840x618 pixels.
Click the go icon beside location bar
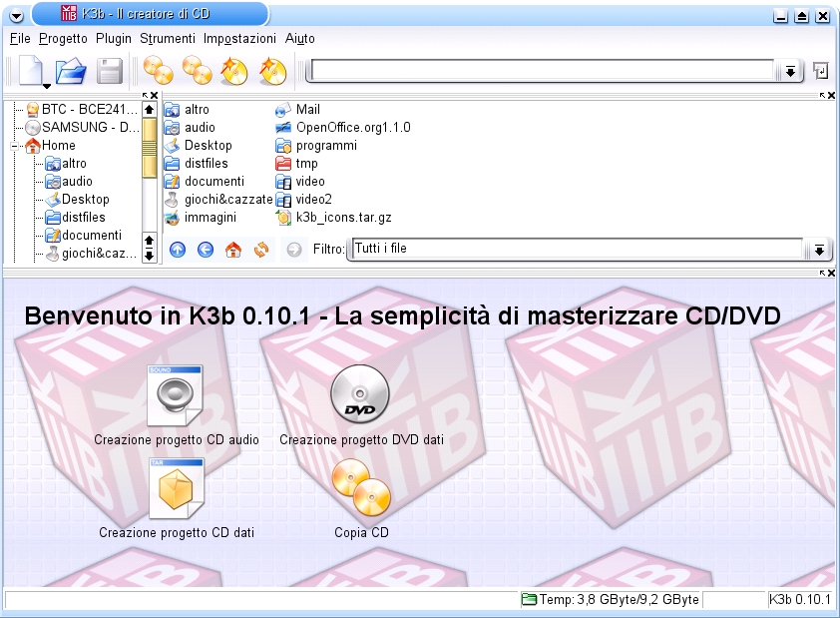(821, 70)
